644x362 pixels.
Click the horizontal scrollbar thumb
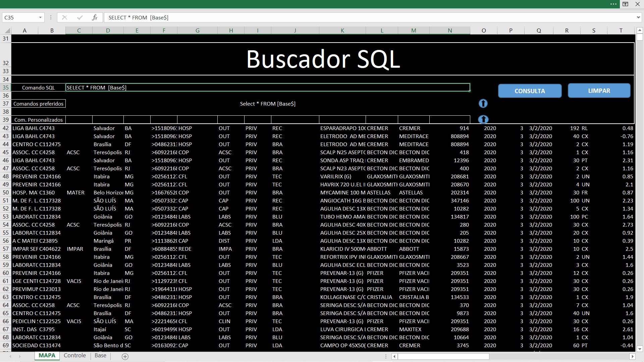tap(443, 357)
